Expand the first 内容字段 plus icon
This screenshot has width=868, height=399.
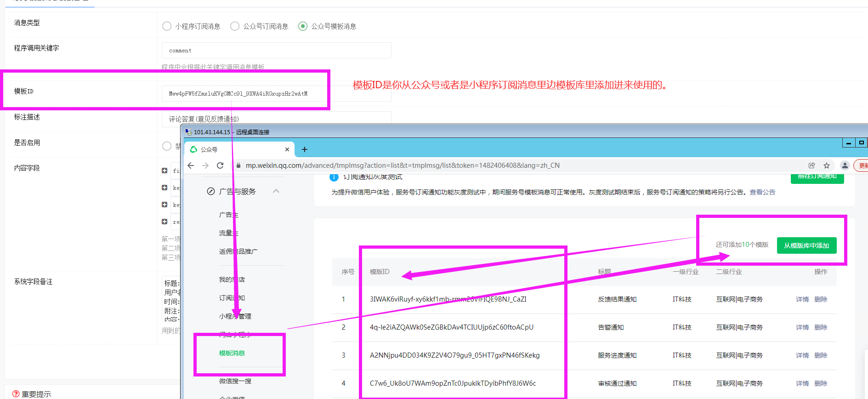[x=165, y=171]
